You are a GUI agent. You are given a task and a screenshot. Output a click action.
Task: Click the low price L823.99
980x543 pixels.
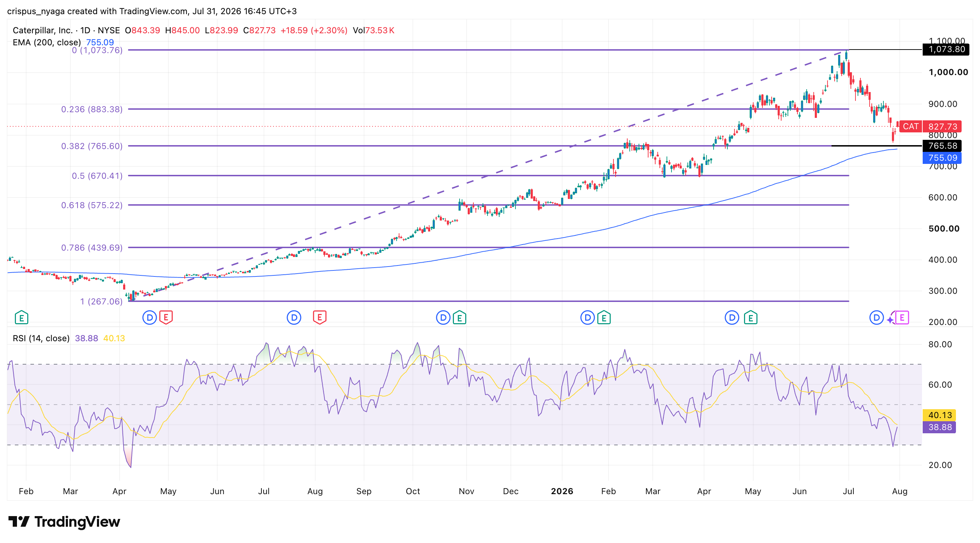click(x=221, y=30)
